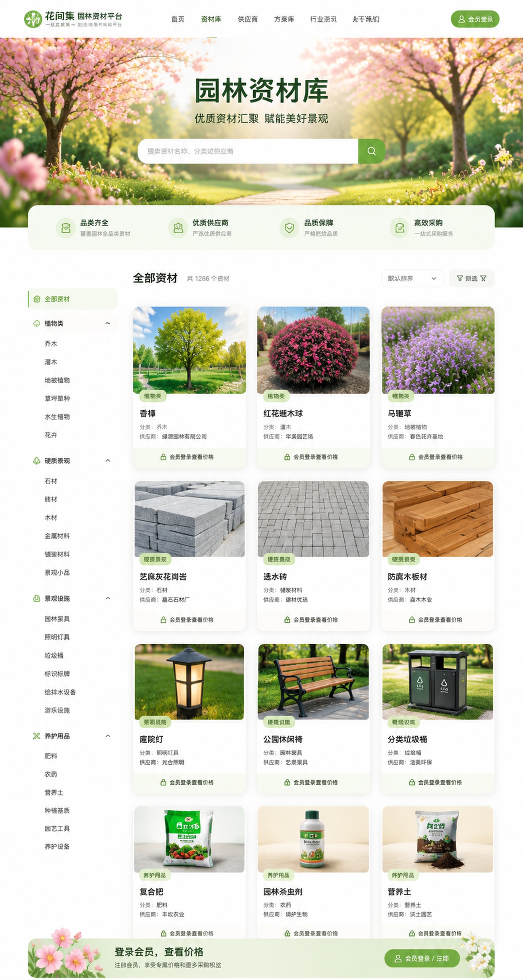Select 乔木 subcategory in sidebar
This screenshot has width=523, height=980.
[51, 344]
